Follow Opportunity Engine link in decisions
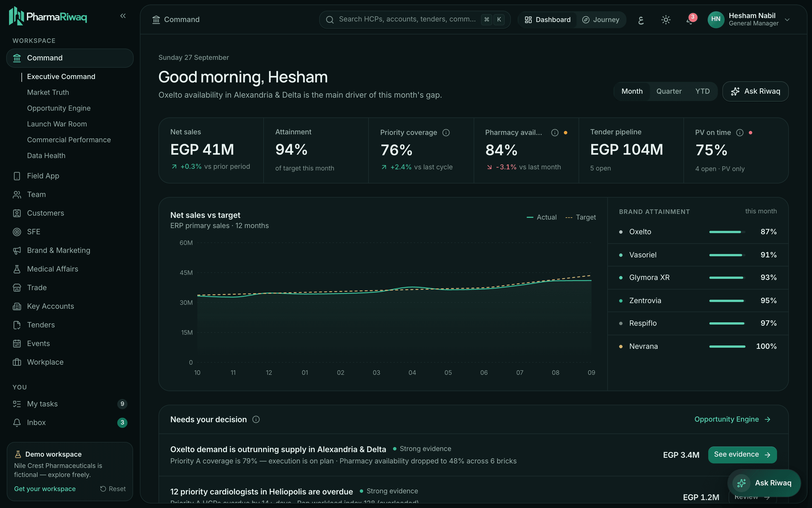This screenshot has width=812, height=508. (x=732, y=419)
